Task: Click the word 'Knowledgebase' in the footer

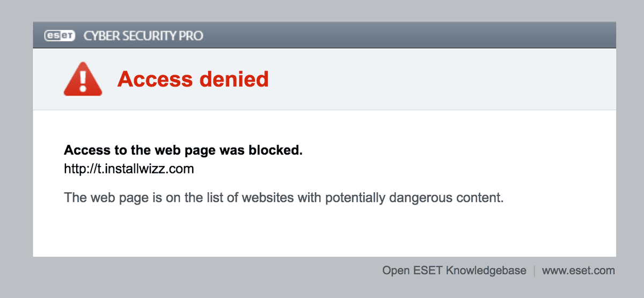Action: [x=486, y=271]
